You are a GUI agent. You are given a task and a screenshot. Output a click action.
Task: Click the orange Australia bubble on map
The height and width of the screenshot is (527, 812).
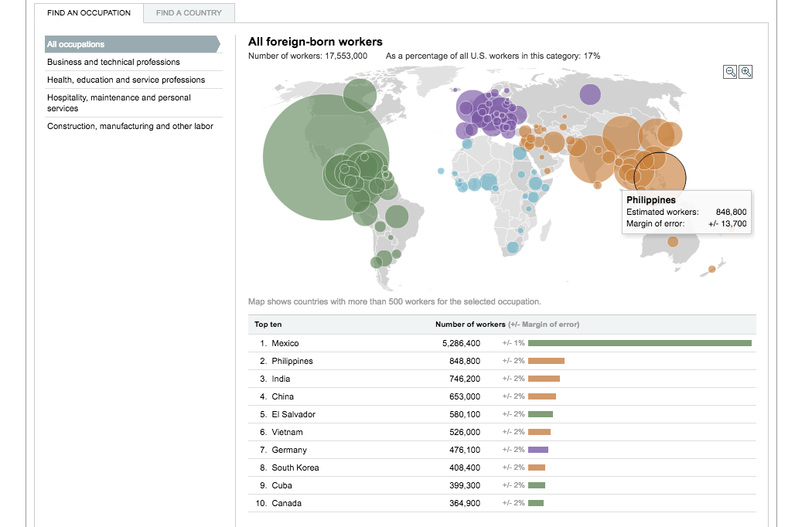coord(673,242)
